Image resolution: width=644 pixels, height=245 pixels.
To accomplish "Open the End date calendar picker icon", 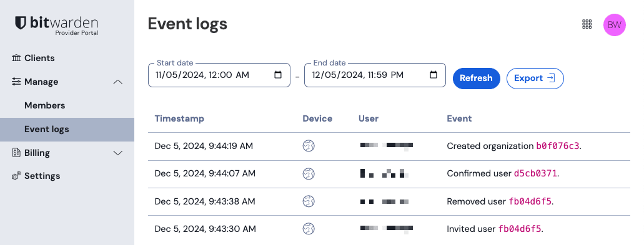I will pyautogui.click(x=433, y=75).
